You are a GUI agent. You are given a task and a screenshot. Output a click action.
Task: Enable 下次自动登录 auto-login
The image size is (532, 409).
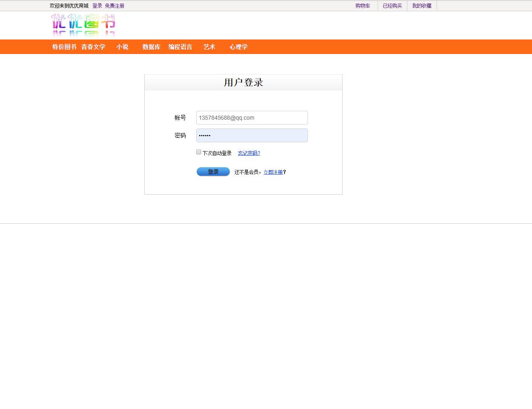click(199, 152)
